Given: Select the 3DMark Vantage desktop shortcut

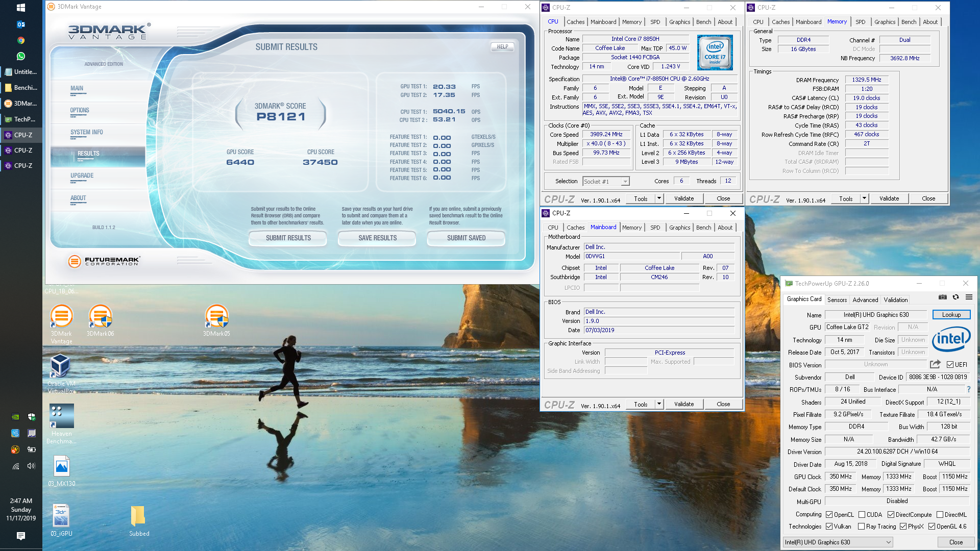Looking at the screenshot, I should pyautogui.click(x=61, y=324).
